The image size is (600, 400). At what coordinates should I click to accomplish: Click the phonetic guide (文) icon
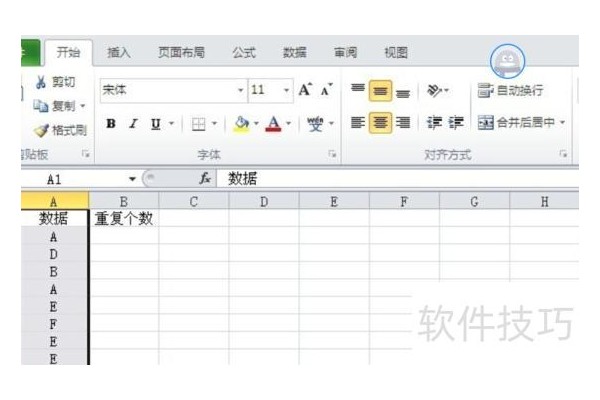pyautogui.click(x=315, y=124)
